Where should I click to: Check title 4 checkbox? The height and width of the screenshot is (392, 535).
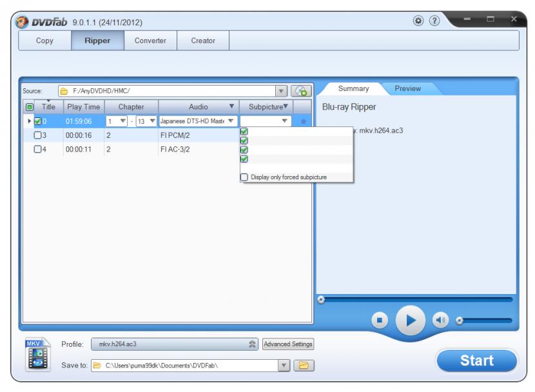point(37,150)
